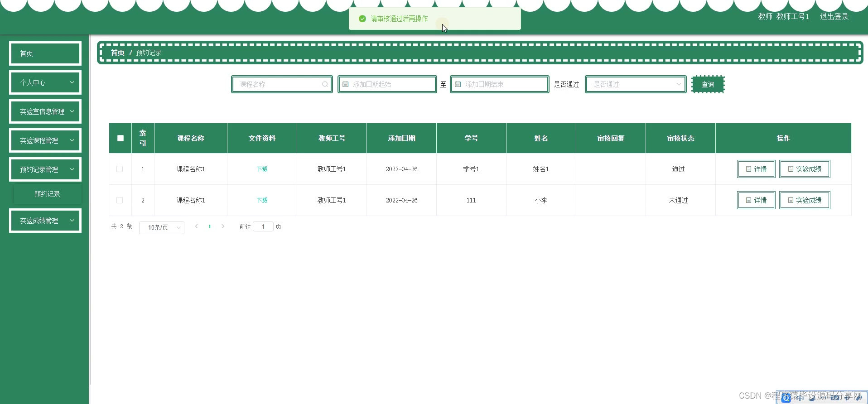Click the 审核状态 column header
This screenshot has width=868, height=404.
coord(680,138)
